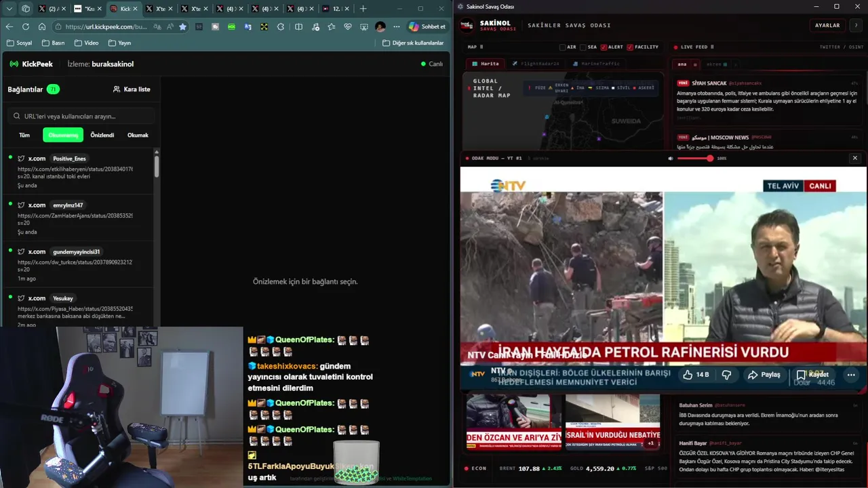Open browser essentials heart icon
Image resolution: width=868 pixels, height=488 pixels.
click(x=348, y=26)
